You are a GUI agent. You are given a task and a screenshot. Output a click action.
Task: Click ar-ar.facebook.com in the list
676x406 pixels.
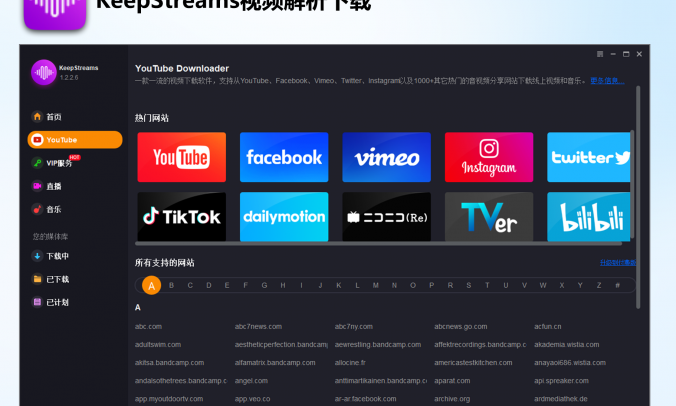pos(366,399)
